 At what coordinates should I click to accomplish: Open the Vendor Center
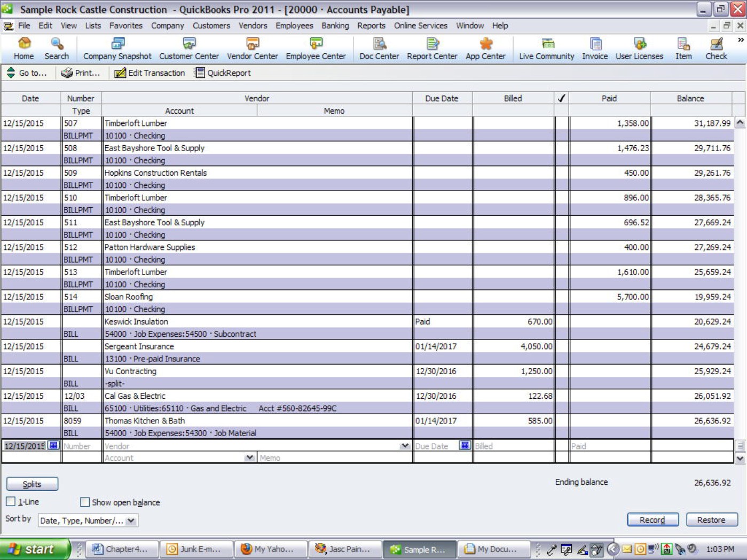tap(252, 49)
